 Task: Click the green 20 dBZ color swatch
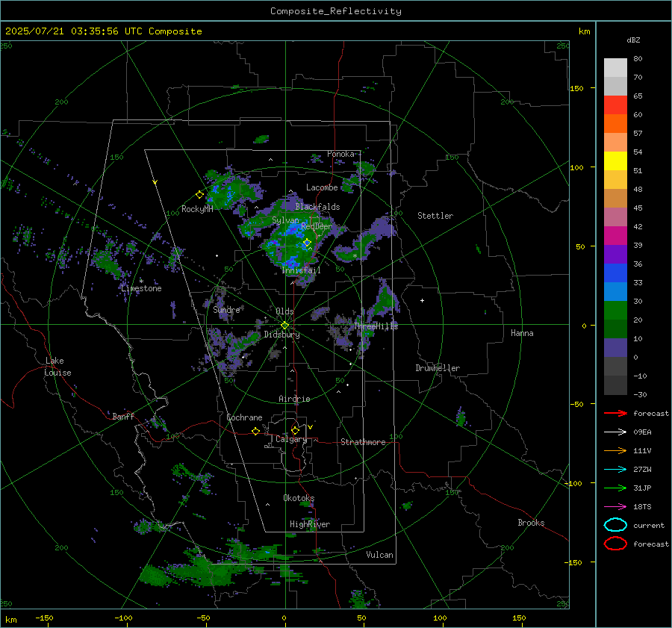tap(615, 311)
